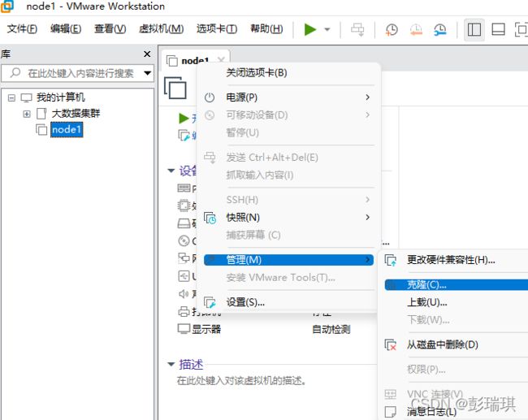Viewport: 528px width, 420px height.
Task: Click the sound card speaker icon
Action: point(184,294)
